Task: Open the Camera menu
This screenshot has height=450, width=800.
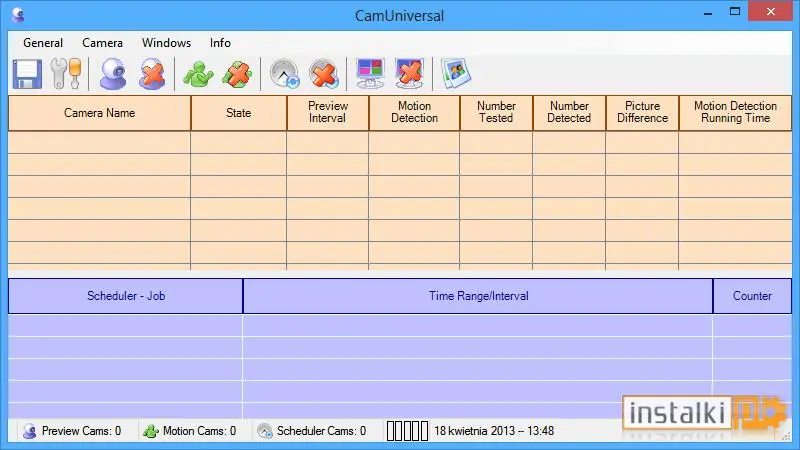Action: [x=103, y=43]
